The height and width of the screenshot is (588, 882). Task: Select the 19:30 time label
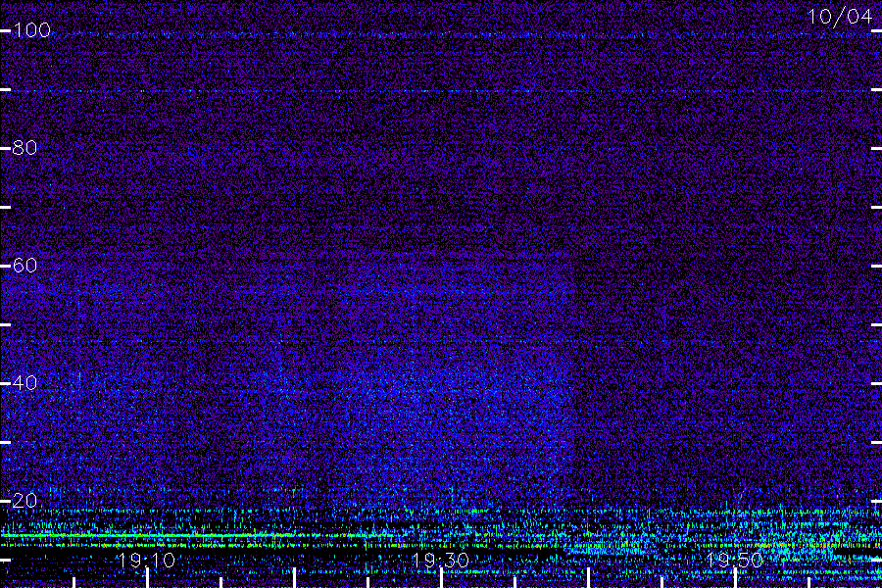440,561
